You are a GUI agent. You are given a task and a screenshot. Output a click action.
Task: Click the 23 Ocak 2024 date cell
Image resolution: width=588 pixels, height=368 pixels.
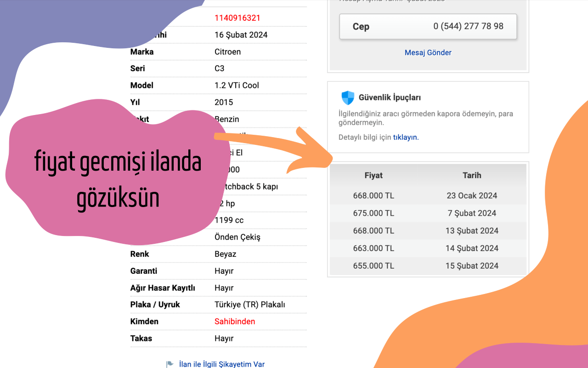click(x=472, y=195)
